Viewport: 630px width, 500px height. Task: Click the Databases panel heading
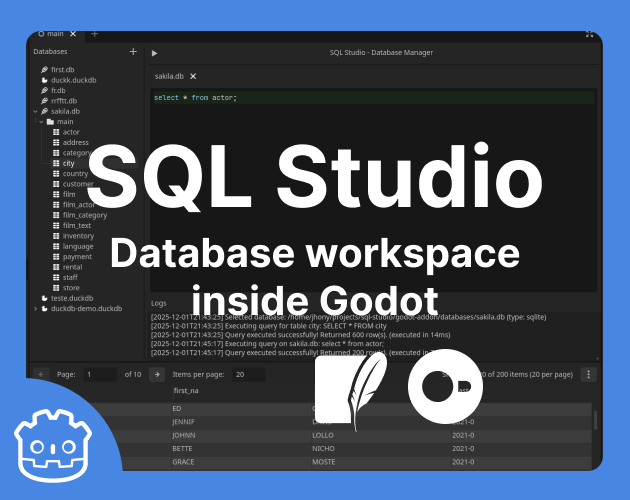pos(50,51)
